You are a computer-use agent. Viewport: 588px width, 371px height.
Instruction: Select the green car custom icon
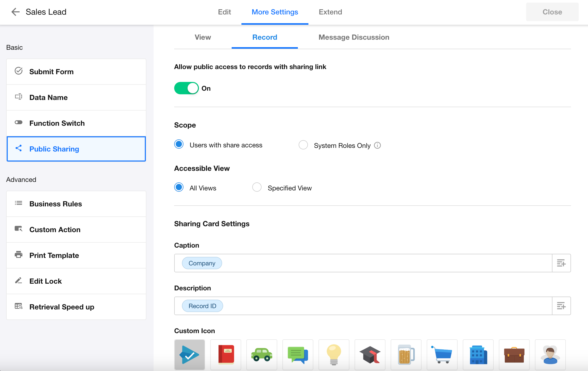click(262, 355)
